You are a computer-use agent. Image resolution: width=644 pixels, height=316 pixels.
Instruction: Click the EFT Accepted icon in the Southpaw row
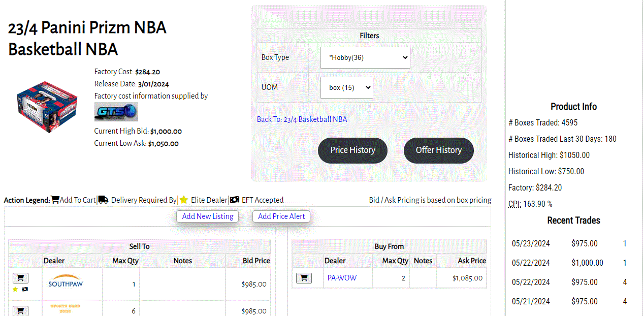click(x=25, y=289)
